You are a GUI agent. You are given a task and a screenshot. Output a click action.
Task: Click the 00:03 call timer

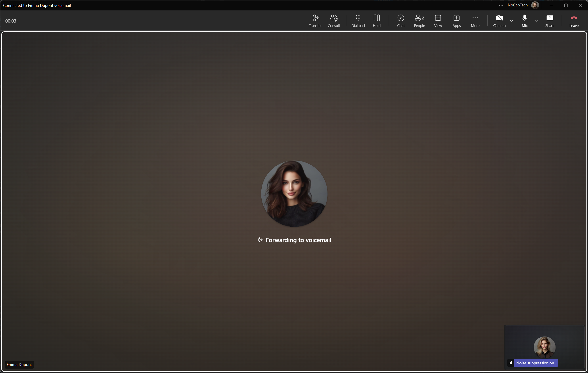click(x=11, y=21)
